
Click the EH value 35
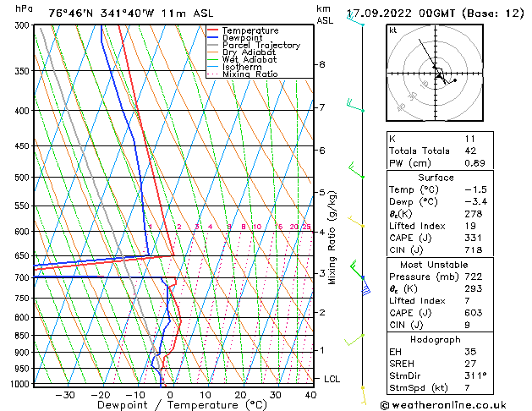470,352
